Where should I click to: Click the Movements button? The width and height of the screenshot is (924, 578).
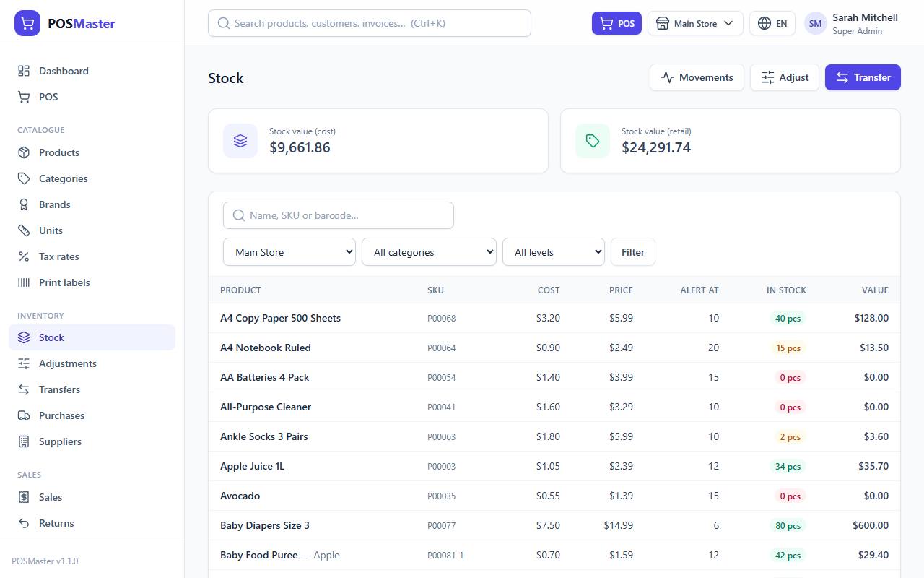pyautogui.click(x=697, y=77)
